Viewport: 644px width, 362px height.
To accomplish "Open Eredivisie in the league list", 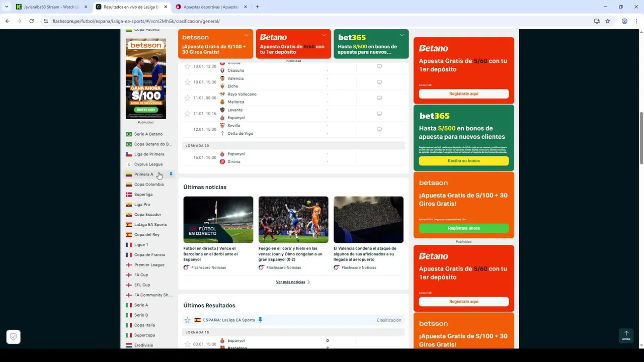I will coord(143,345).
